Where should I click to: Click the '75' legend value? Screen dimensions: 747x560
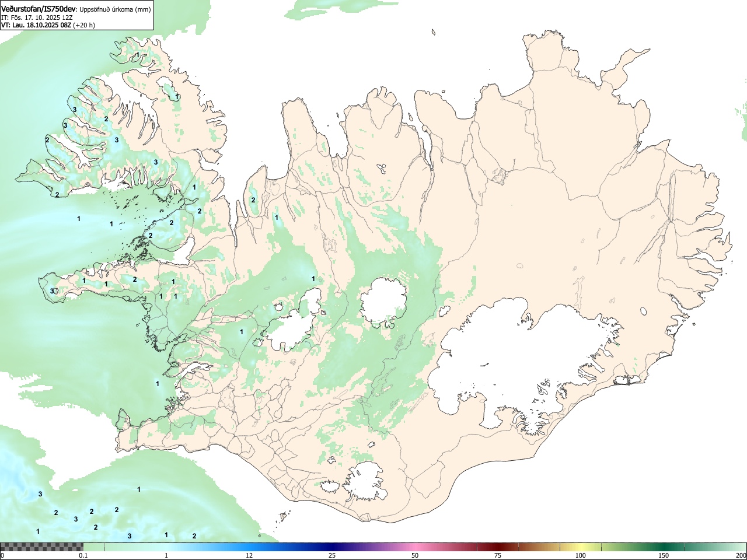coord(498,555)
